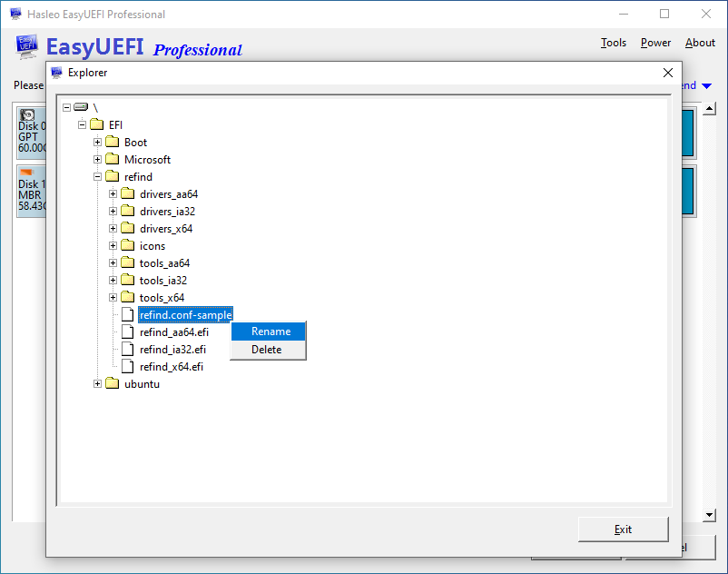Select the drivers_aa64 folder label
This screenshot has width=728, height=574.
[x=169, y=194]
